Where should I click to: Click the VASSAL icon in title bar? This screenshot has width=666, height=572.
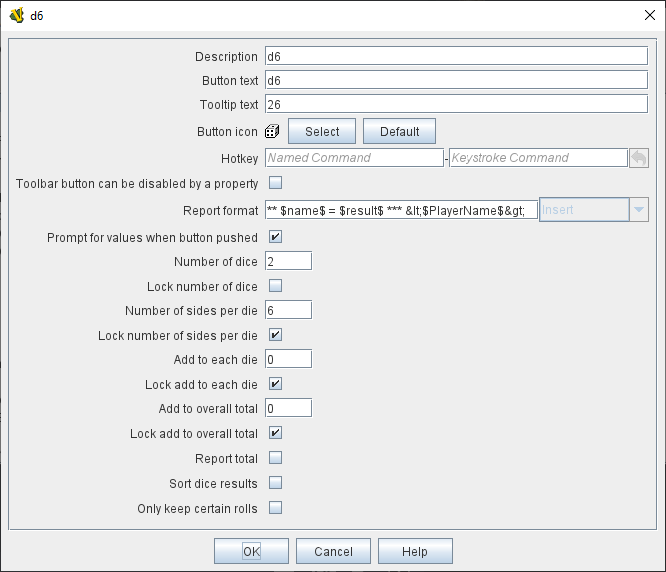[x=16, y=15]
